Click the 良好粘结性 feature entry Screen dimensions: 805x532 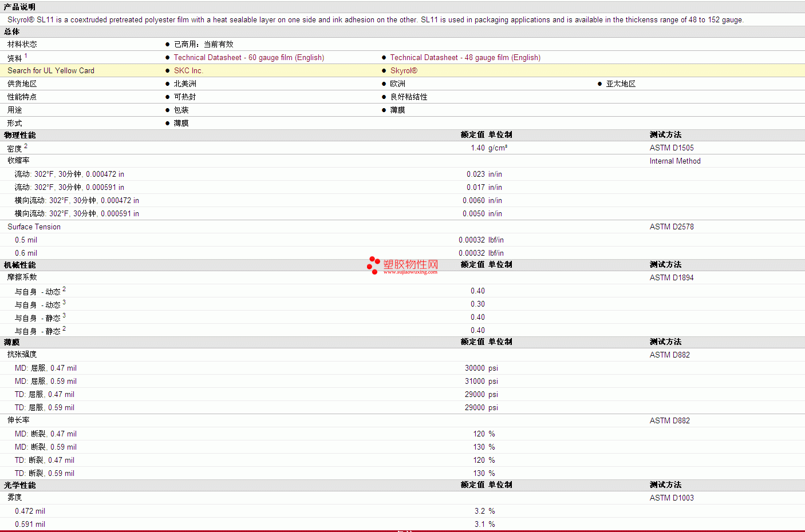(x=409, y=97)
